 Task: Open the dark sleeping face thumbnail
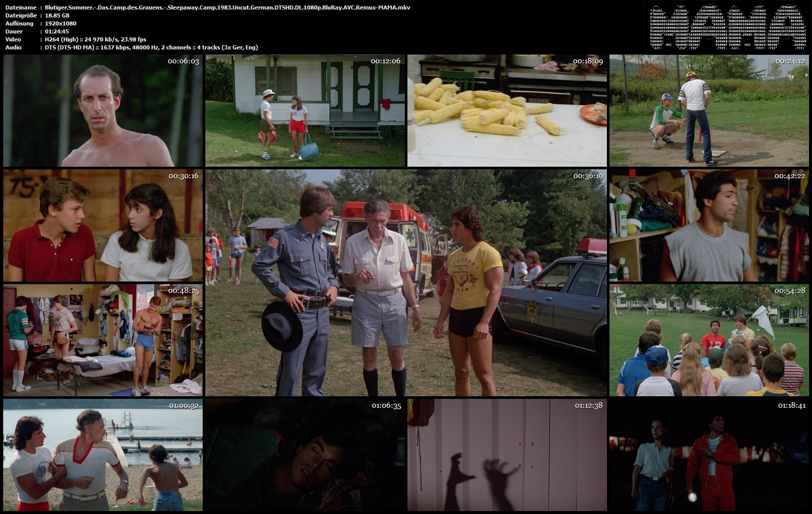[305, 455]
